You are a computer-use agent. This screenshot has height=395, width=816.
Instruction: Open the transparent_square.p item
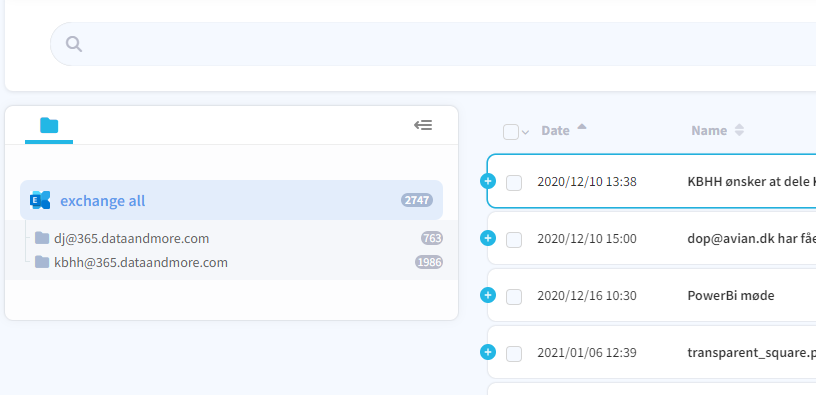point(751,353)
